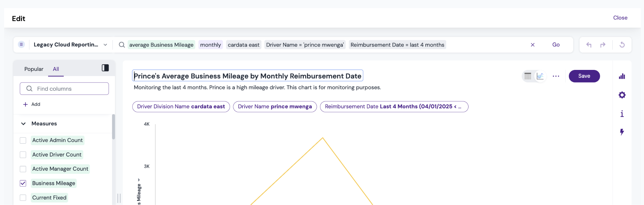Image resolution: width=644 pixels, height=205 pixels.
Task: Check the Active Admin Count checkbox
Action: [x=23, y=140]
